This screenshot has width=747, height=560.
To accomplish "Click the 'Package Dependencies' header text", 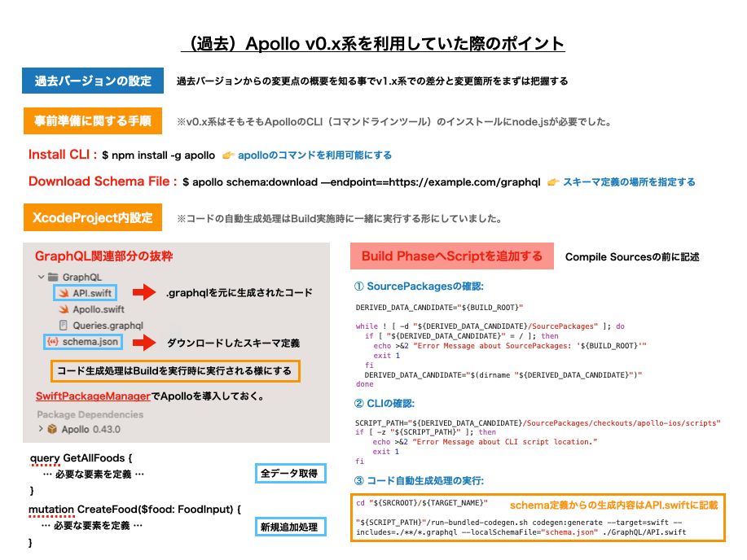I will point(90,414).
